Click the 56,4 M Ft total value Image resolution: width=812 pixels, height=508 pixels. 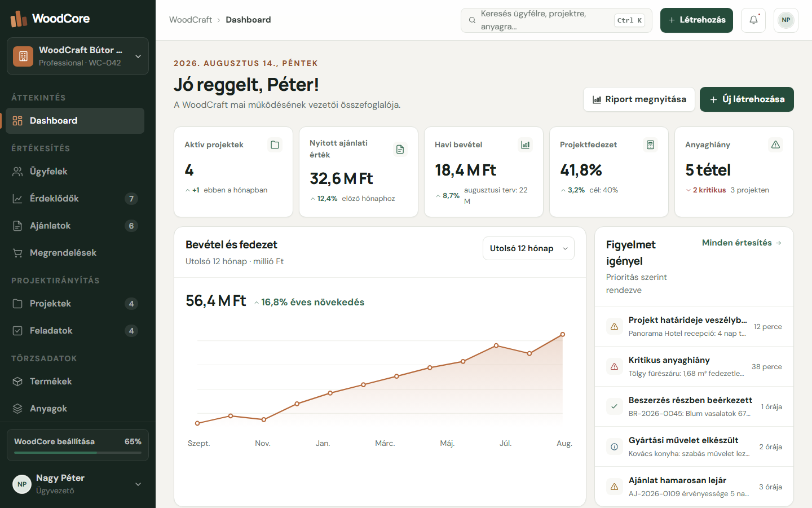point(216,301)
